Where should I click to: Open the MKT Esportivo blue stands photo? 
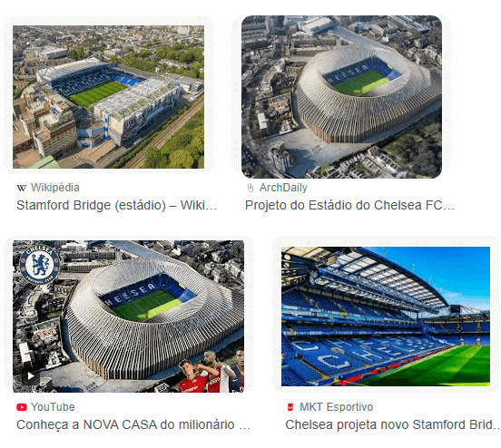(x=386, y=317)
